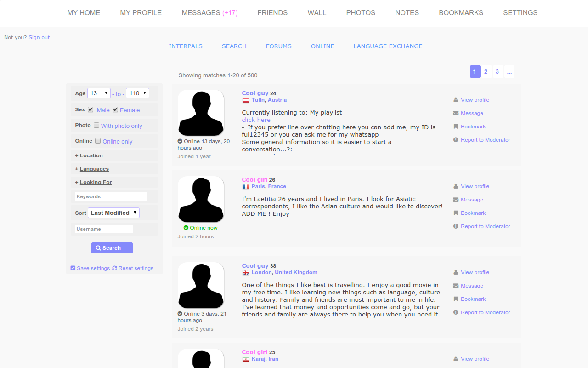Screen dimensions: 588x368
Task: Click Bookmark icon for London user
Action: pos(456,299)
